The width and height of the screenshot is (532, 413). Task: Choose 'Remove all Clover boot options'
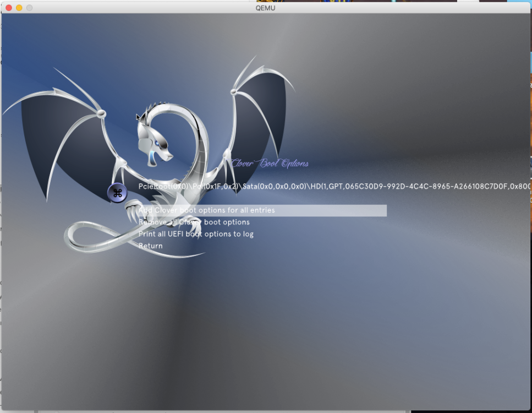(x=194, y=222)
